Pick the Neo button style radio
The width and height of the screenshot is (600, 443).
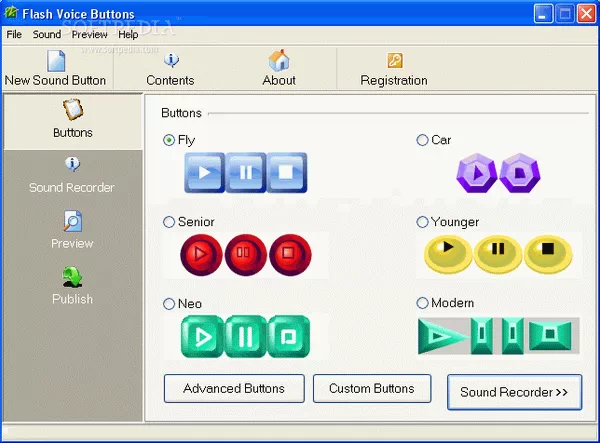pyautogui.click(x=169, y=304)
